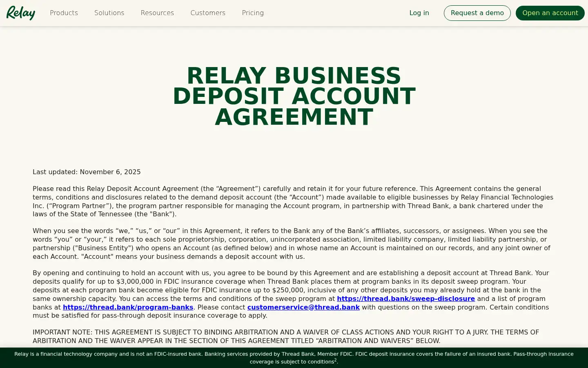Open the Solutions menu

tap(109, 13)
